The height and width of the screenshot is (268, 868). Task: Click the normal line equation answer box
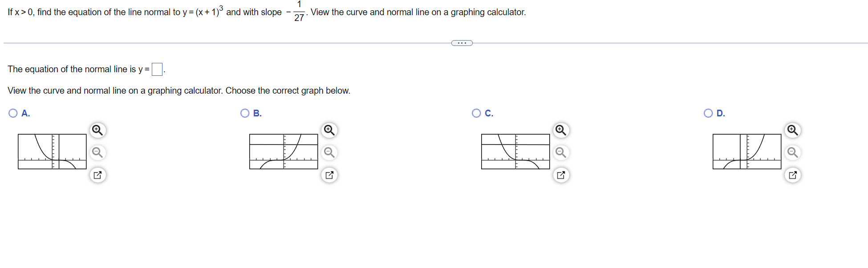click(157, 69)
